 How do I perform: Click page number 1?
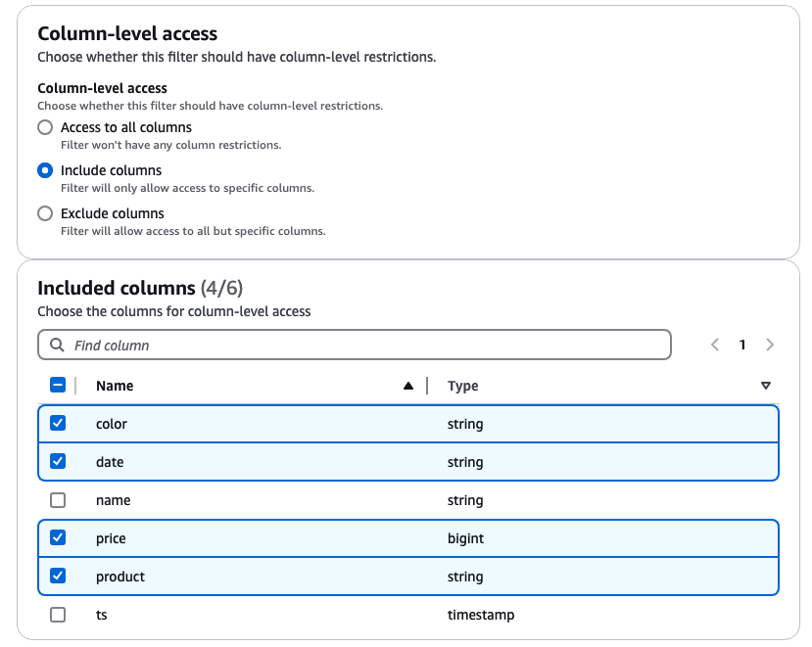point(742,345)
